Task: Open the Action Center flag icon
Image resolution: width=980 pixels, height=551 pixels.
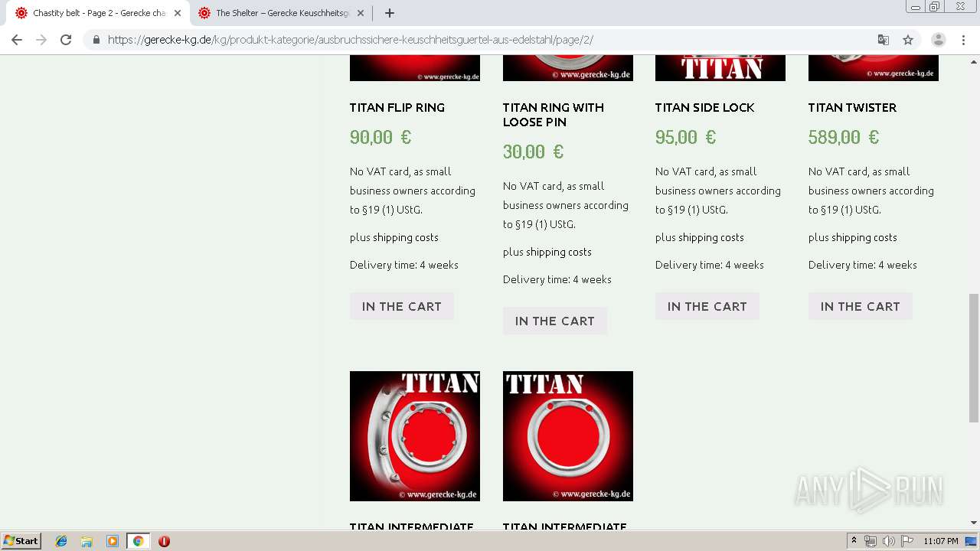Action: coord(906,541)
